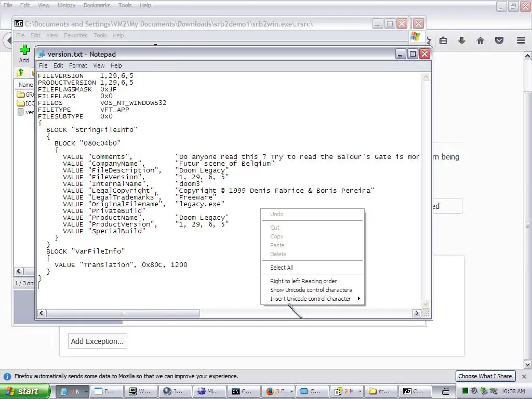Click the Windows start button

24,391
